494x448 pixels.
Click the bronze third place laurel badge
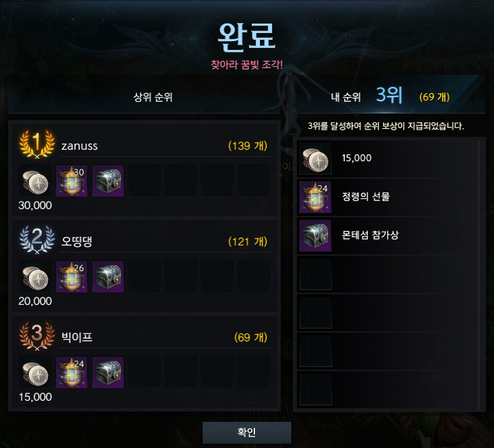[37, 335]
